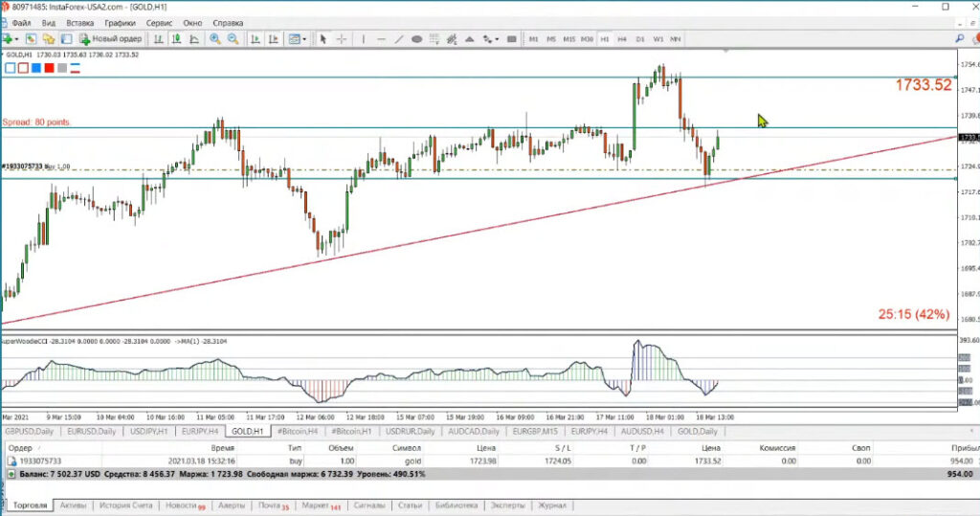Click the order 1933075733 row icon
The image size is (980, 516).
tap(11, 461)
